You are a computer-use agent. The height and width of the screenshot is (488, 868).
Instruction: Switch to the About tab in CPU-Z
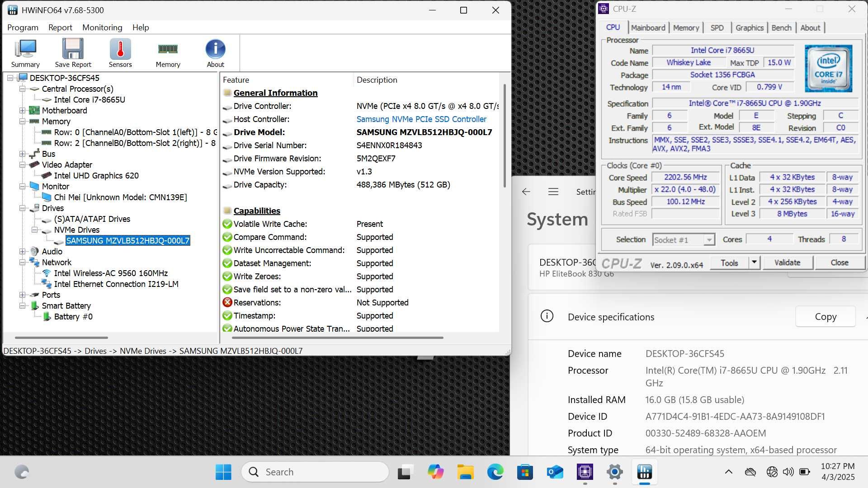[x=810, y=28]
